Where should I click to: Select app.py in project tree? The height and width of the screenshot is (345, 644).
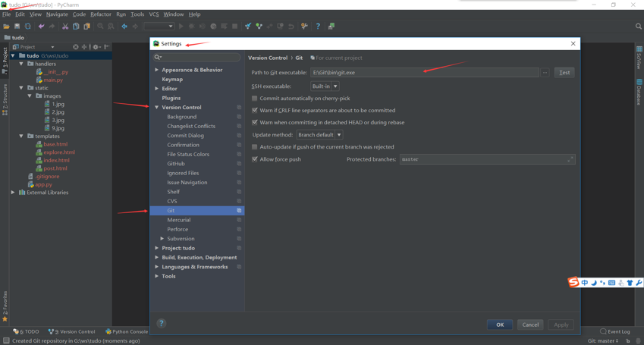(x=43, y=184)
